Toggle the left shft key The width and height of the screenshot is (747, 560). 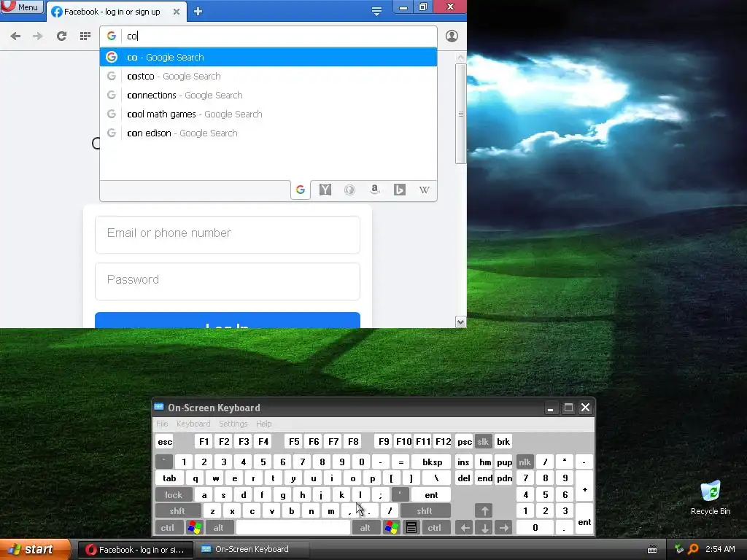177,511
